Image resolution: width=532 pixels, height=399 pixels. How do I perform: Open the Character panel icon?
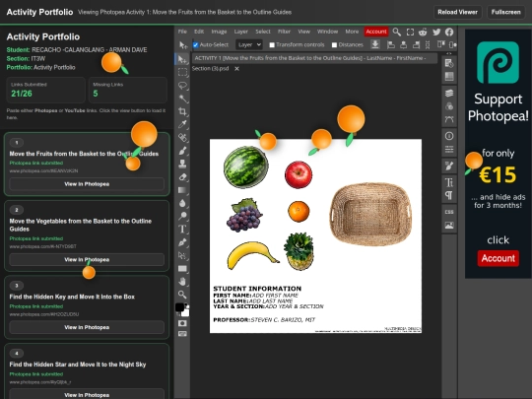tap(449, 182)
